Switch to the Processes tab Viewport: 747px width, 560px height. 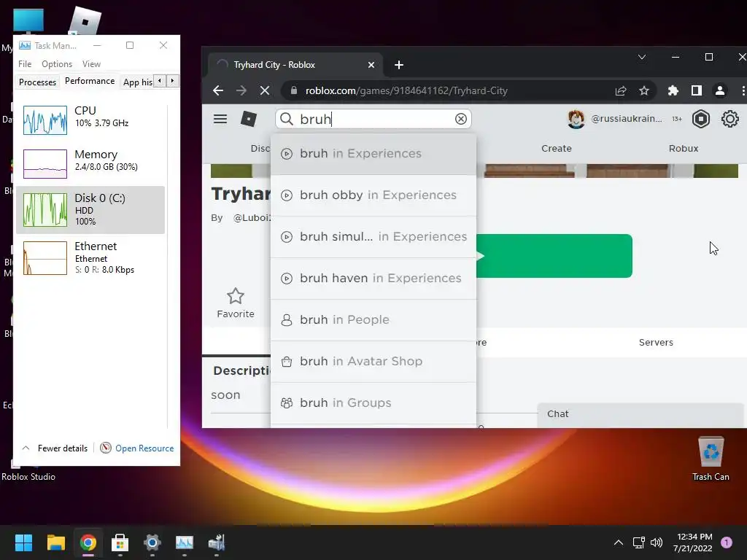38,82
